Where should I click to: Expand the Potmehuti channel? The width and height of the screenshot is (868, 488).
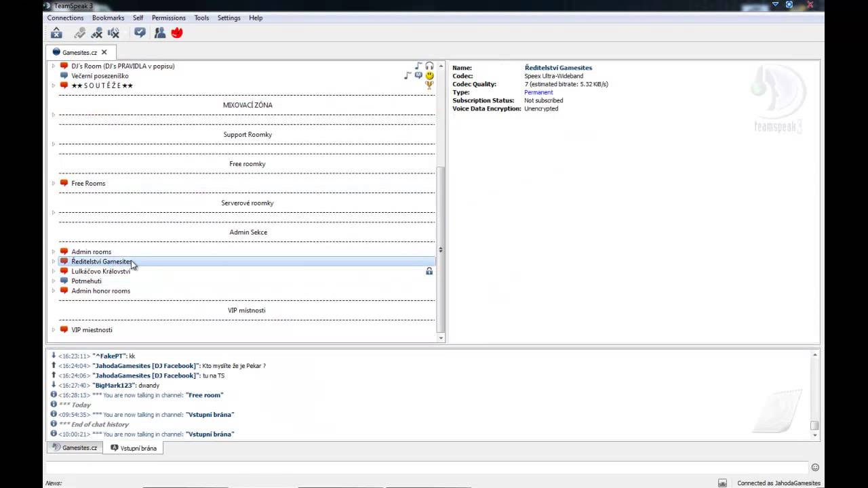click(x=54, y=281)
